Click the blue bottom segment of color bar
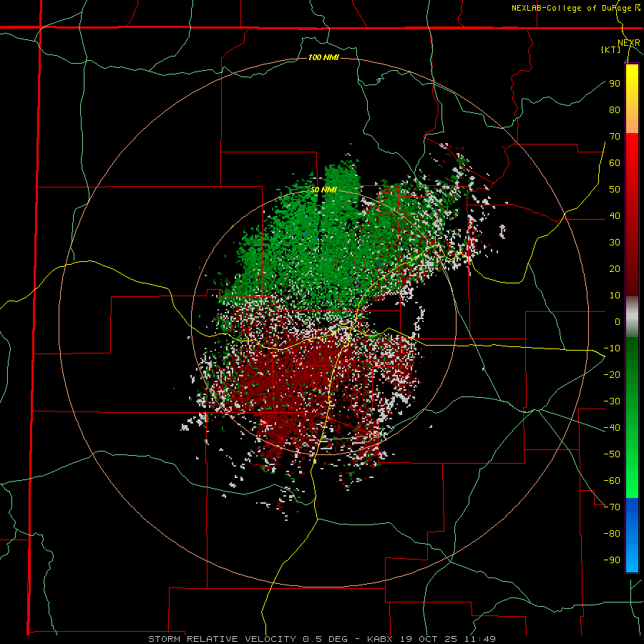Viewport: 644px width, 644px height. pos(632,535)
